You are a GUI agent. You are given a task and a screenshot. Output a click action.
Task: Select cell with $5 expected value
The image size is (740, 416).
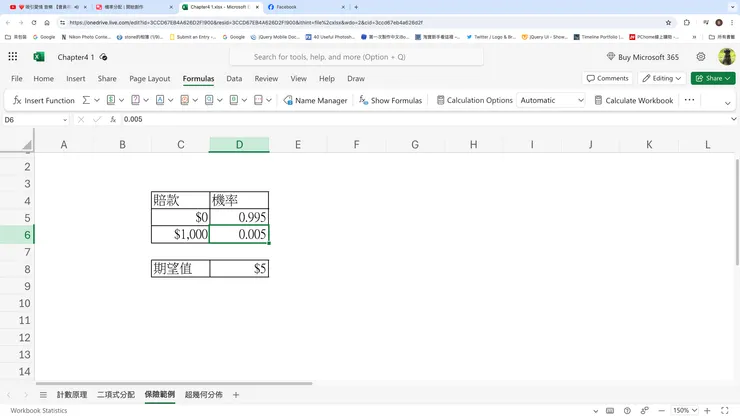click(239, 269)
